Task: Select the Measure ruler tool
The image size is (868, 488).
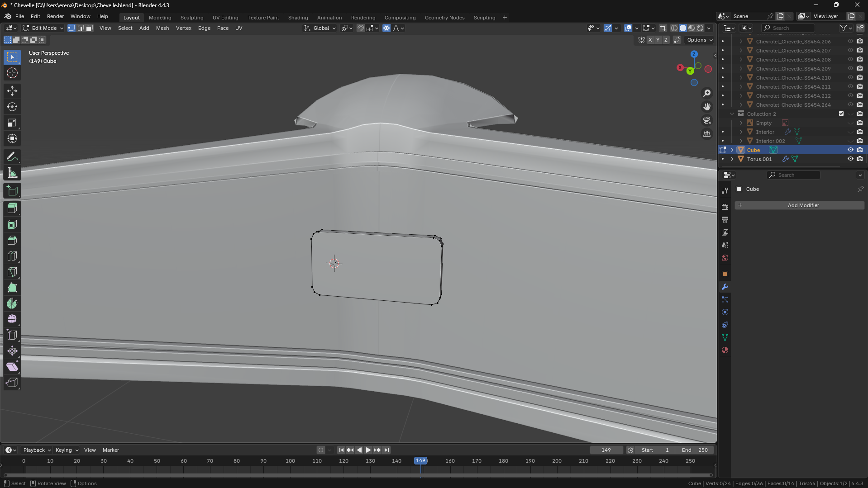Action: tap(12, 173)
